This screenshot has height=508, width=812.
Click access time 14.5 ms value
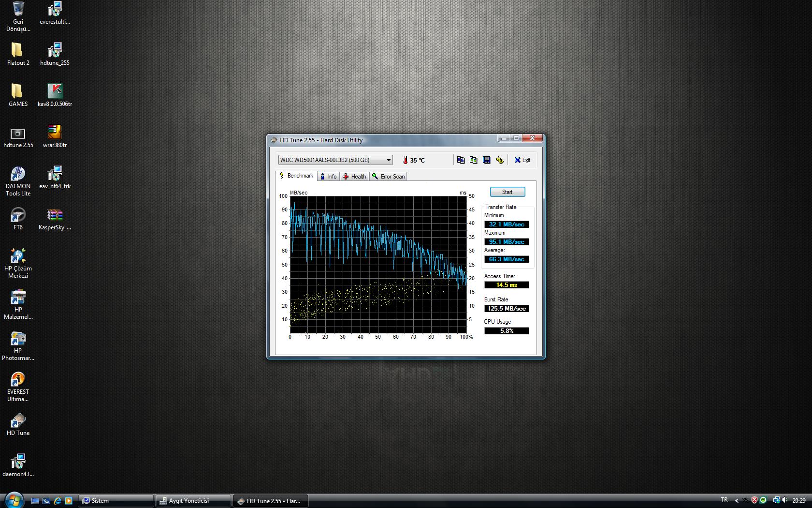[x=507, y=285]
